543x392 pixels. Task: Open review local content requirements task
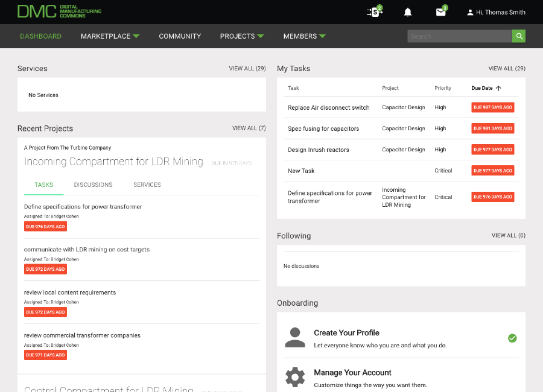(70, 292)
